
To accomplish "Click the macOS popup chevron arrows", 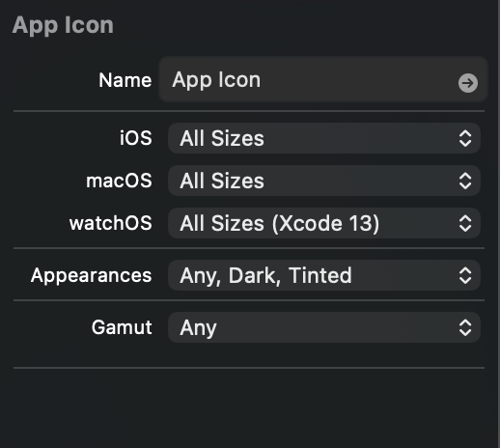I will click(x=465, y=181).
